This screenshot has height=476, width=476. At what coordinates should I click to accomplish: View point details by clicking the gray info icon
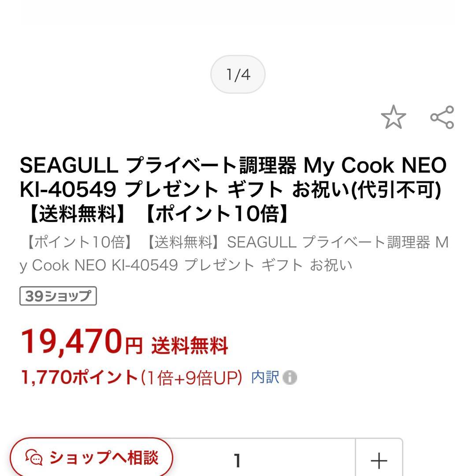click(291, 378)
